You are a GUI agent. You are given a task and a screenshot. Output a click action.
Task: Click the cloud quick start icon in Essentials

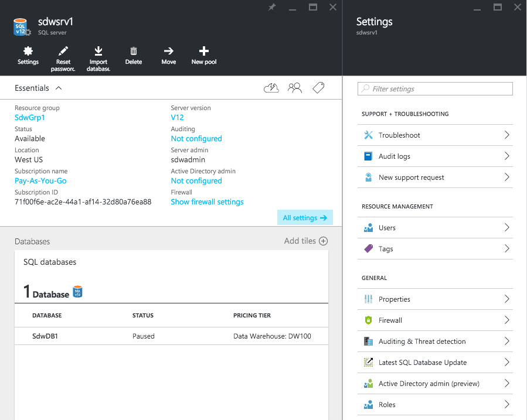(271, 88)
